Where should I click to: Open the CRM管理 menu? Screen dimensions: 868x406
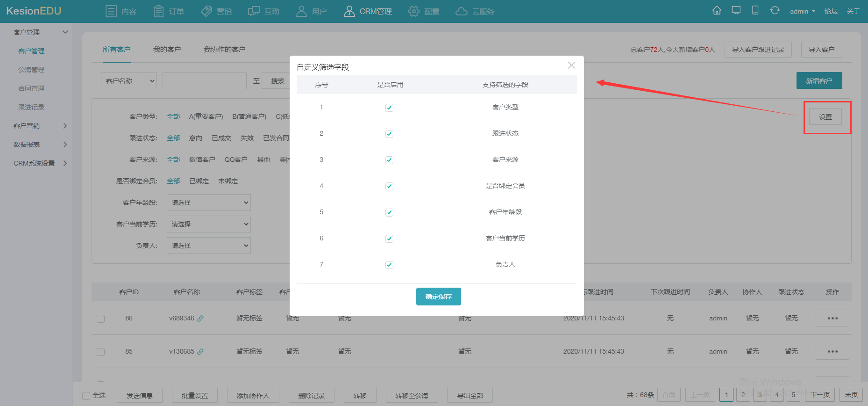368,11
